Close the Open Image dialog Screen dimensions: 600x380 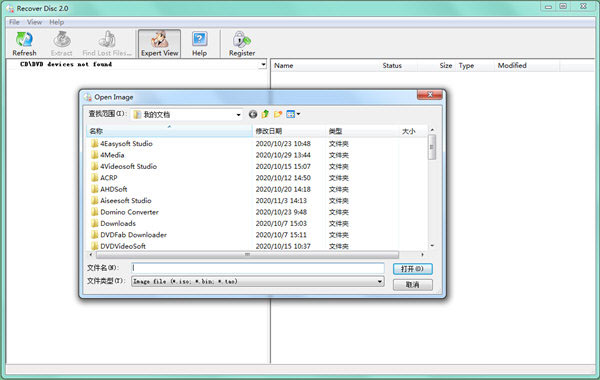click(430, 95)
